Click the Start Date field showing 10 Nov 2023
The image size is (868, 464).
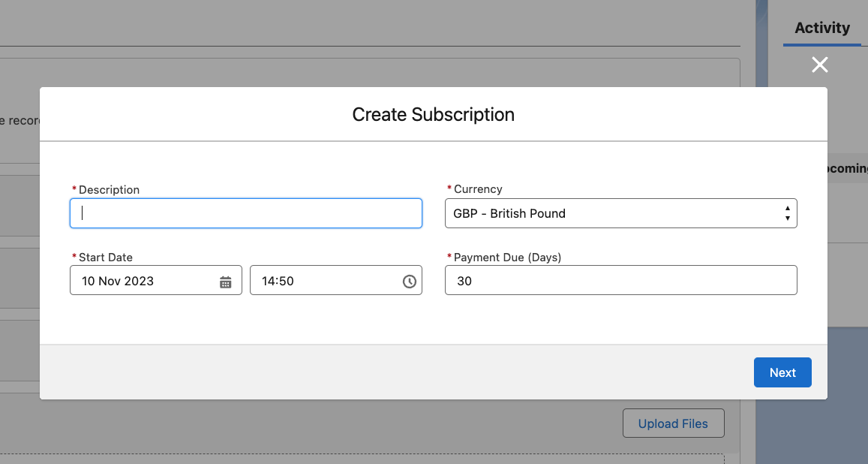coord(143,281)
